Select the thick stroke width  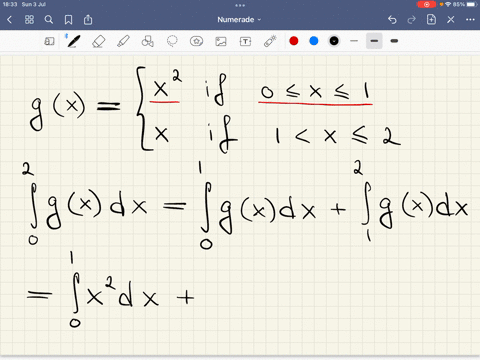coord(394,41)
